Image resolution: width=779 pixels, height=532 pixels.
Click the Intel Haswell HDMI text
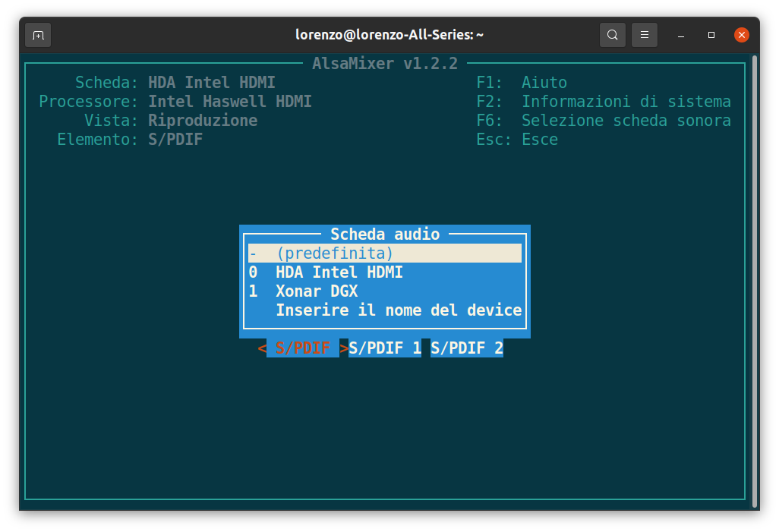tap(230, 102)
